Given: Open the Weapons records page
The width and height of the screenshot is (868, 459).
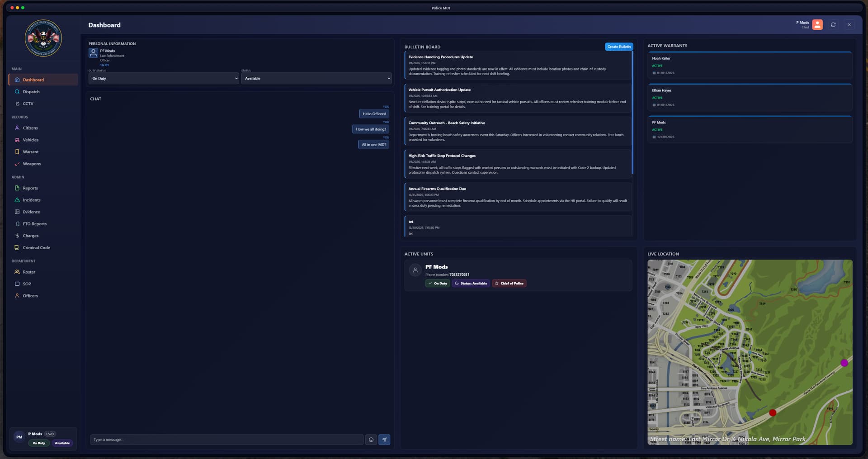Looking at the screenshot, I should pos(32,164).
